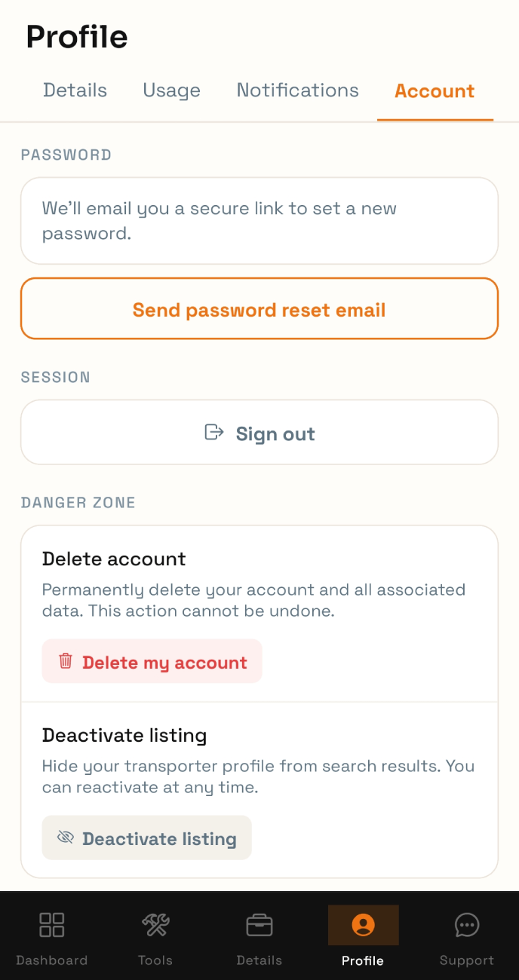The image size is (519, 980).
Task: Tap the Profile person icon
Action: coord(363,924)
